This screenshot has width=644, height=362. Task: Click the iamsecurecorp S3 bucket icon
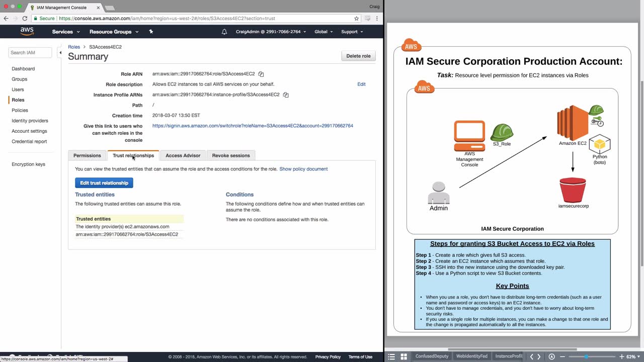point(573,190)
